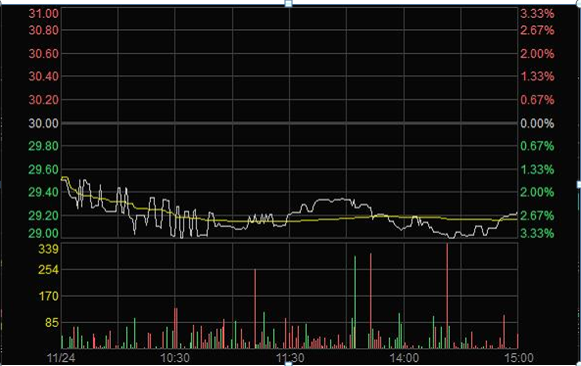Select the 11:30 time label
Screen dimensions: 581x366
coord(290,358)
